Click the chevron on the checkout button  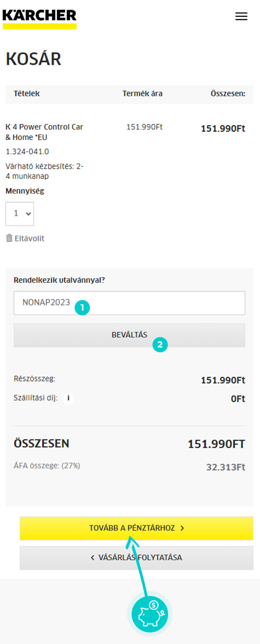tap(182, 528)
